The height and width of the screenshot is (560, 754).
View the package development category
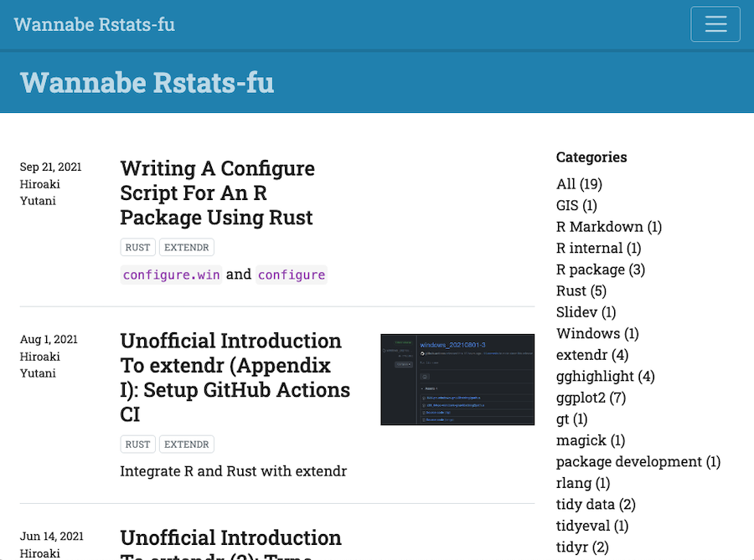pyautogui.click(x=638, y=462)
